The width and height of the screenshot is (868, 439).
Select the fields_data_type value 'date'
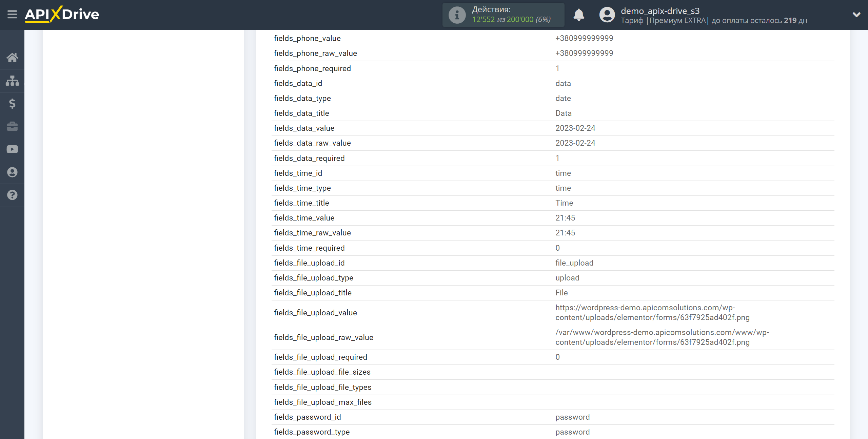(x=563, y=98)
